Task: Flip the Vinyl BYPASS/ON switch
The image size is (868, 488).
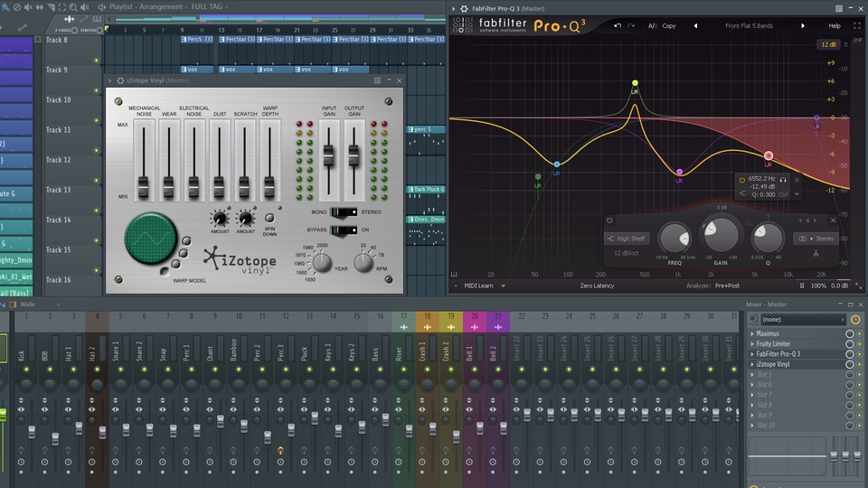Action: point(344,230)
